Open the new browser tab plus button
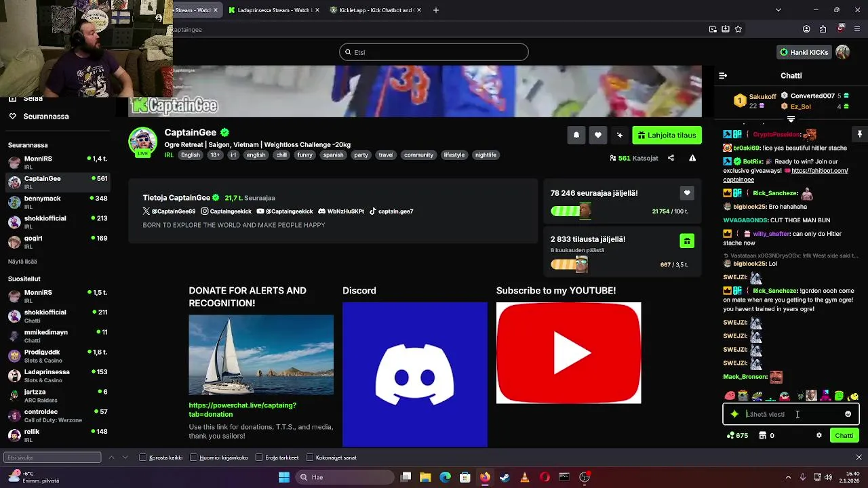Viewport: 868px width, 488px height. (x=436, y=10)
